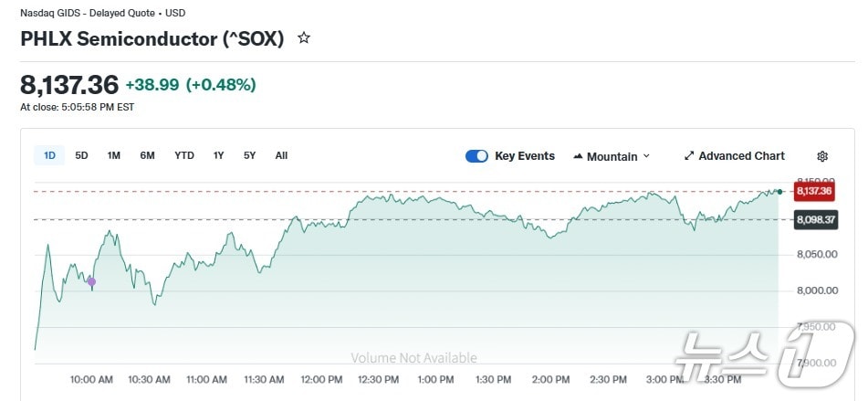Click the dark 8,098.37 previous close label
The width and height of the screenshot is (868, 401).
click(x=813, y=219)
